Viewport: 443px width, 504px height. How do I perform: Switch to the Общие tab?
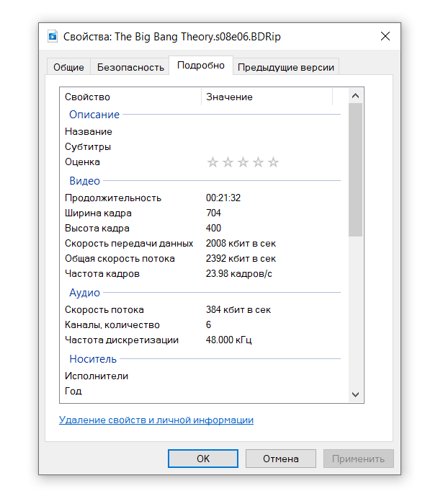(68, 67)
